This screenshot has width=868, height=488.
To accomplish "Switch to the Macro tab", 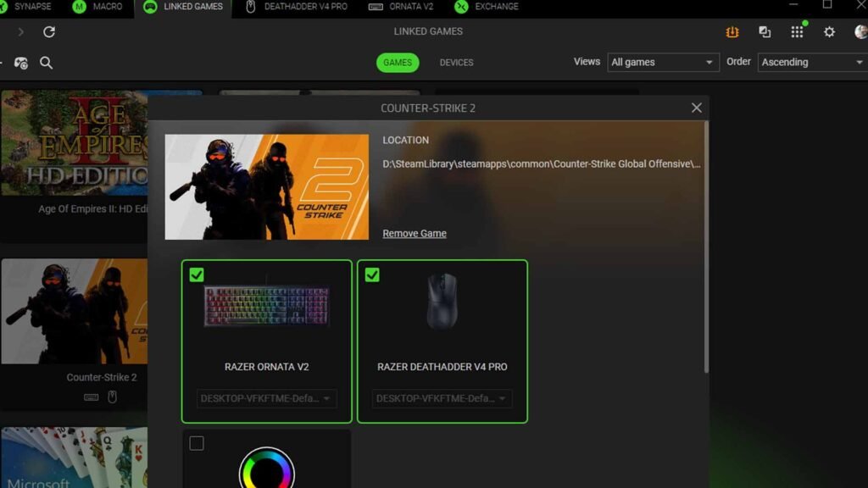I will pos(98,7).
